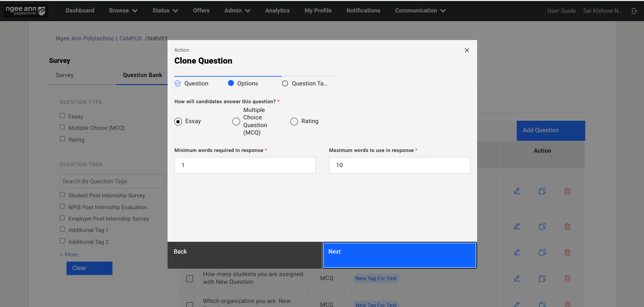Click the Ngee Ann Polytechnic logo
The height and width of the screenshot is (307, 644).
click(x=26, y=11)
